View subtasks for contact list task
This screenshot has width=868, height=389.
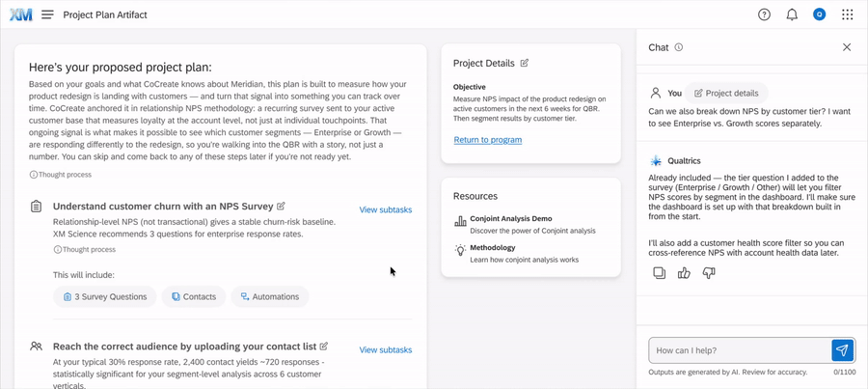[x=385, y=349]
